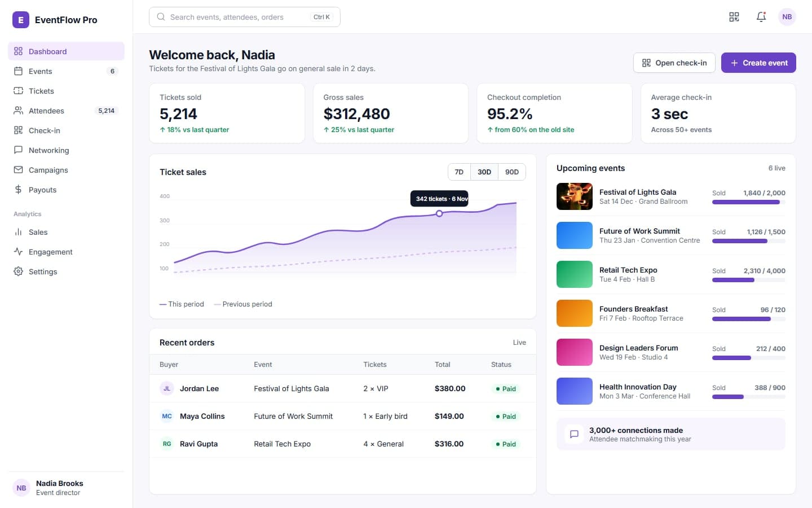812x508 pixels.
Task: Open the Nadia Brooks profile card in sidebar
Action: tap(66, 488)
